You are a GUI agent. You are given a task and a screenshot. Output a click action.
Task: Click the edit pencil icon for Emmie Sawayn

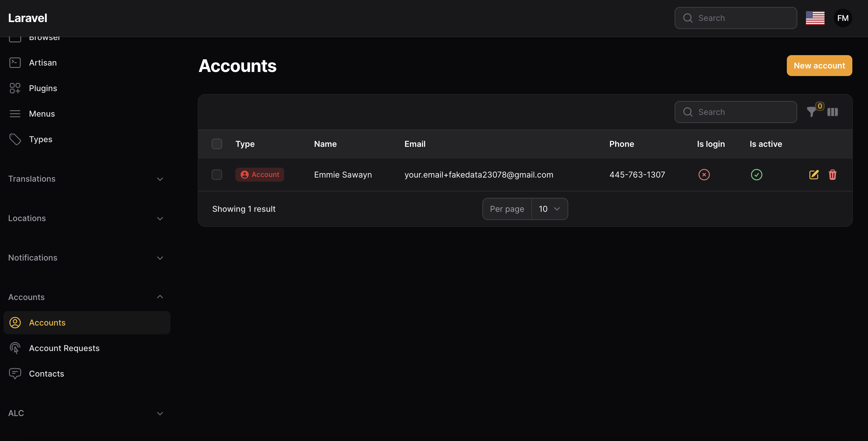(813, 175)
